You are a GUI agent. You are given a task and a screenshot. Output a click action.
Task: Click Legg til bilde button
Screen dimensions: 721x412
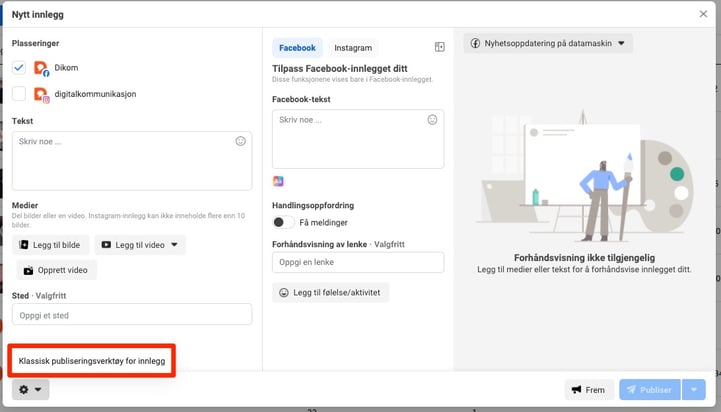click(51, 245)
